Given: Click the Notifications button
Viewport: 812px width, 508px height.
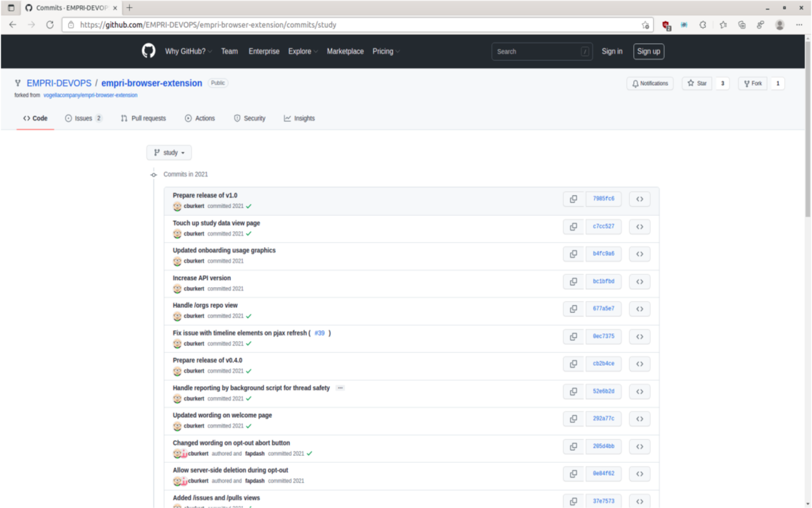Looking at the screenshot, I should click(x=650, y=83).
